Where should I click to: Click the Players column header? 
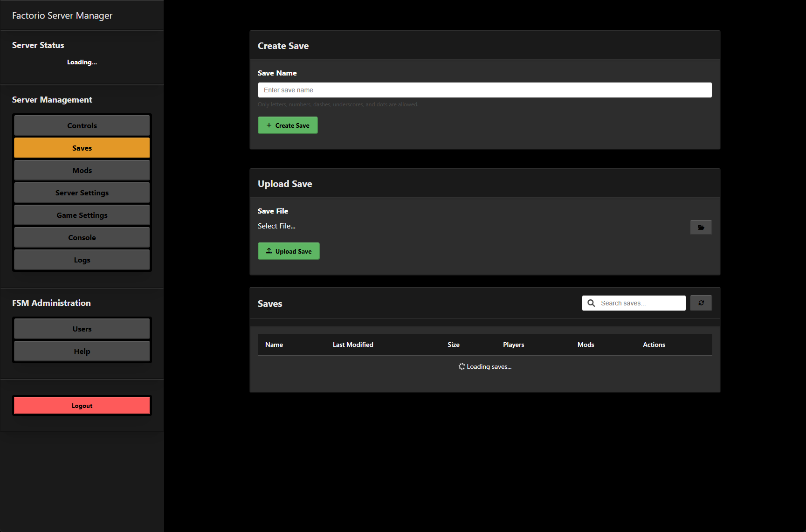click(514, 345)
